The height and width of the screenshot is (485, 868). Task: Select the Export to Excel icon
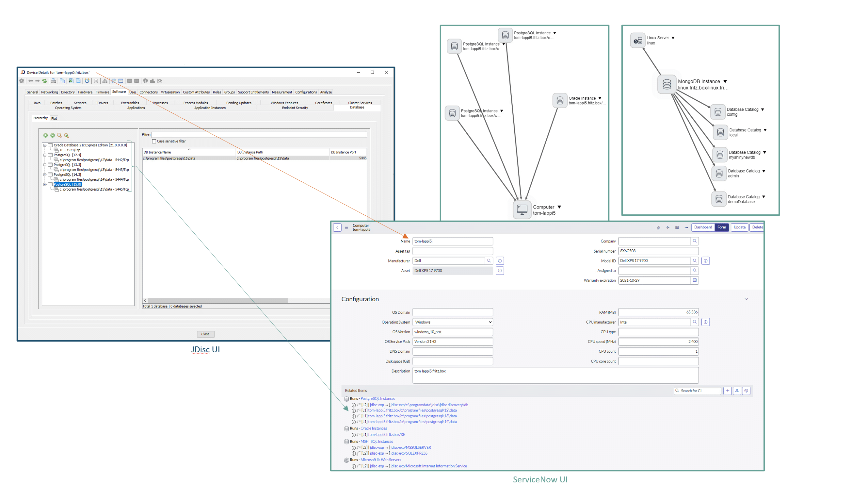pyautogui.click(x=71, y=81)
